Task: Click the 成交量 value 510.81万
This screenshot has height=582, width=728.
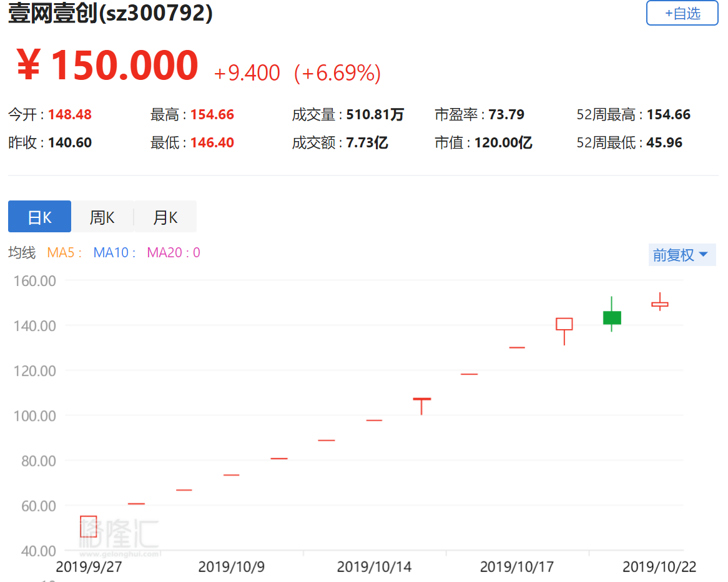Action: click(x=375, y=114)
